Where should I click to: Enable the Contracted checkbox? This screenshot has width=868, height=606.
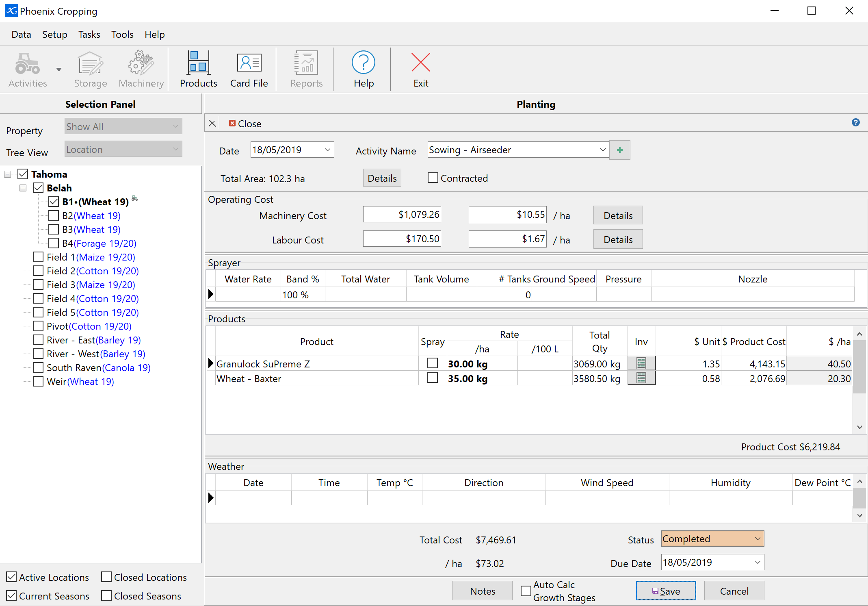(433, 178)
